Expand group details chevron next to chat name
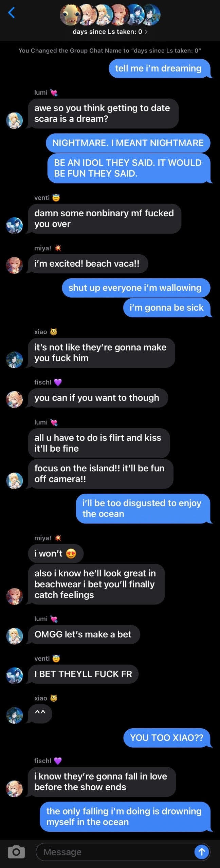220x868 pixels. pos(146,32)
